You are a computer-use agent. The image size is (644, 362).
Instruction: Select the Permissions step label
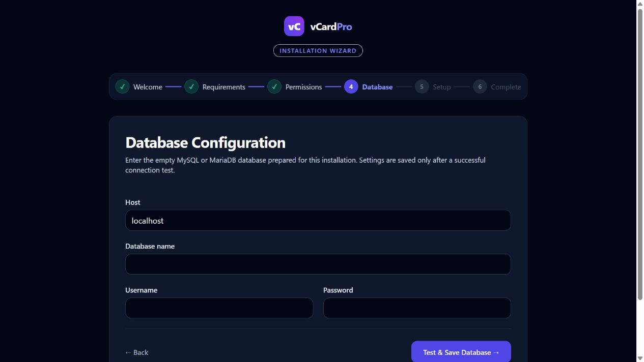click(303, 87)
